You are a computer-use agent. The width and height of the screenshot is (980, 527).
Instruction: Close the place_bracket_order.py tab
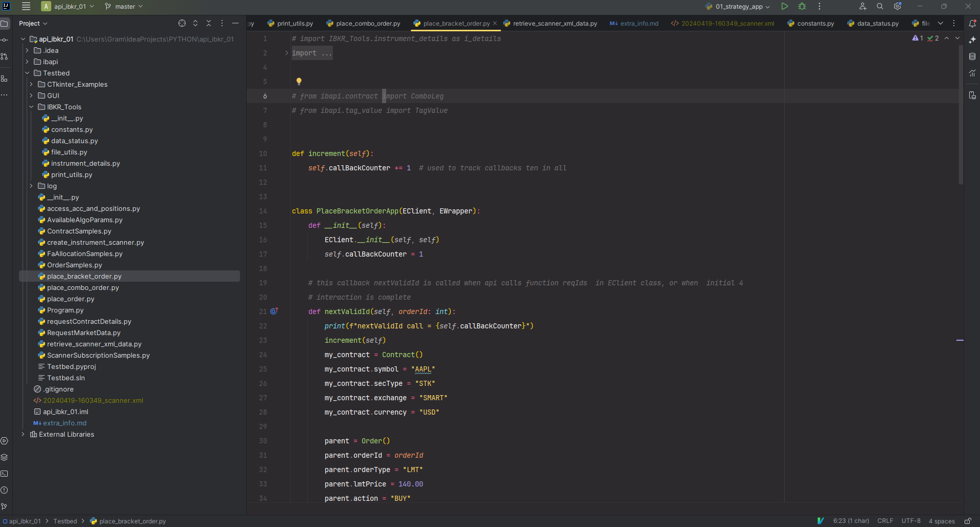[x=494, y=23]
